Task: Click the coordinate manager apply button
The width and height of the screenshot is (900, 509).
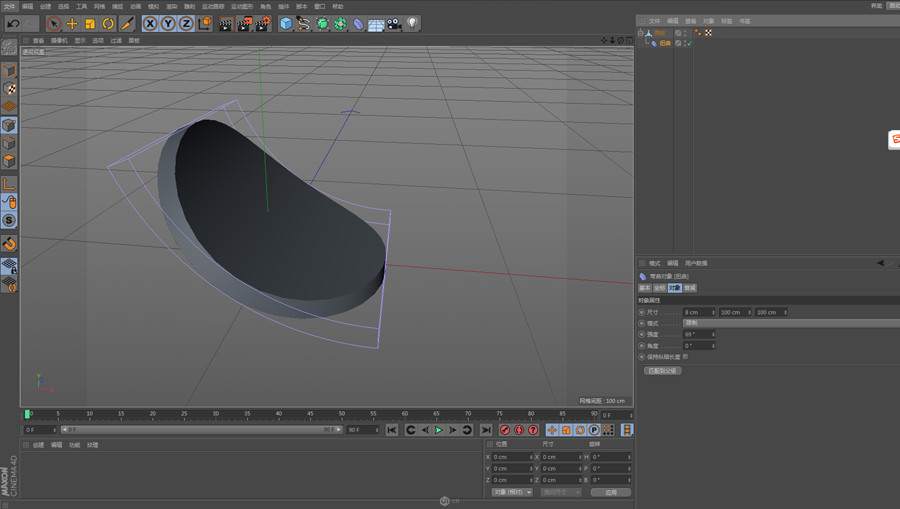Action: [x=611, y=492]
